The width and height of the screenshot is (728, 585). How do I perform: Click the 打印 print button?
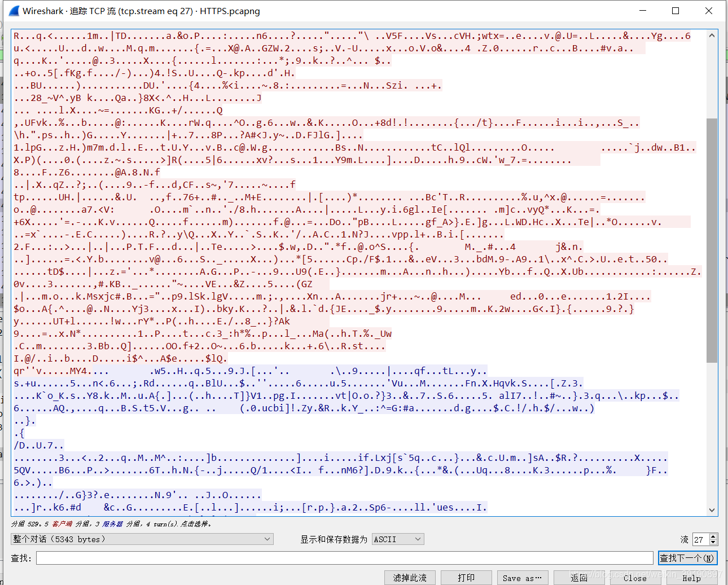pos(466,578)
